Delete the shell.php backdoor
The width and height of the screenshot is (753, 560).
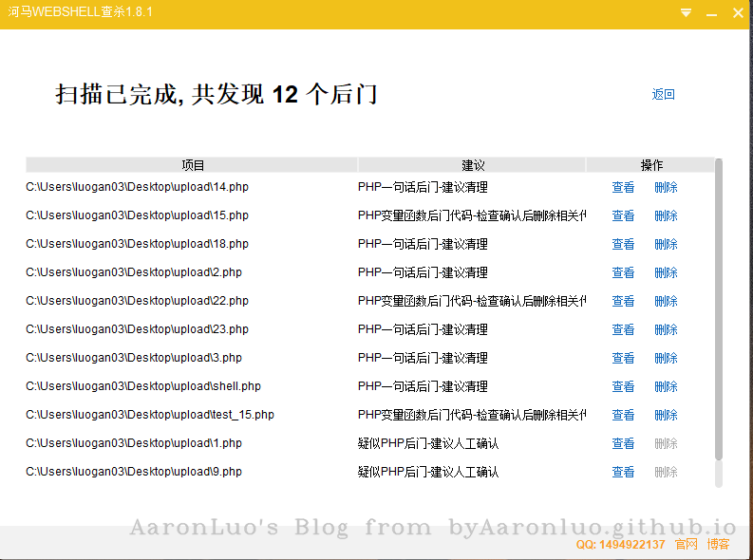point(666,386)
